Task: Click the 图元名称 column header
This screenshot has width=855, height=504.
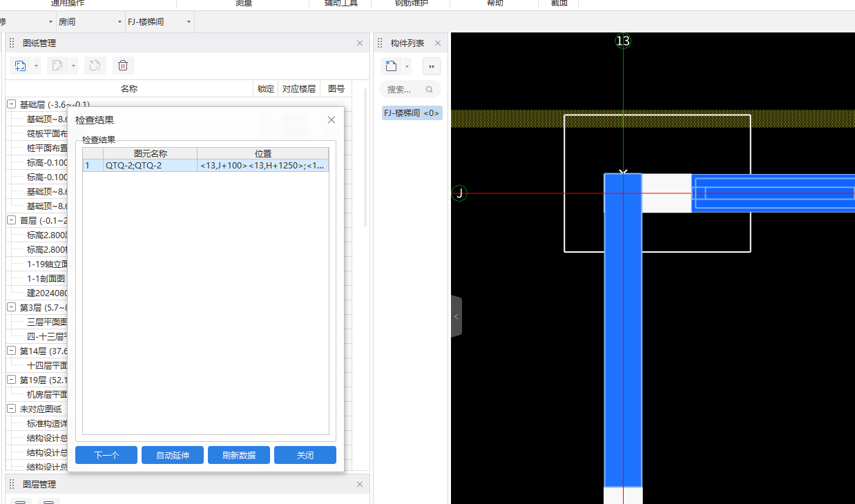Action: pos(150,153)
